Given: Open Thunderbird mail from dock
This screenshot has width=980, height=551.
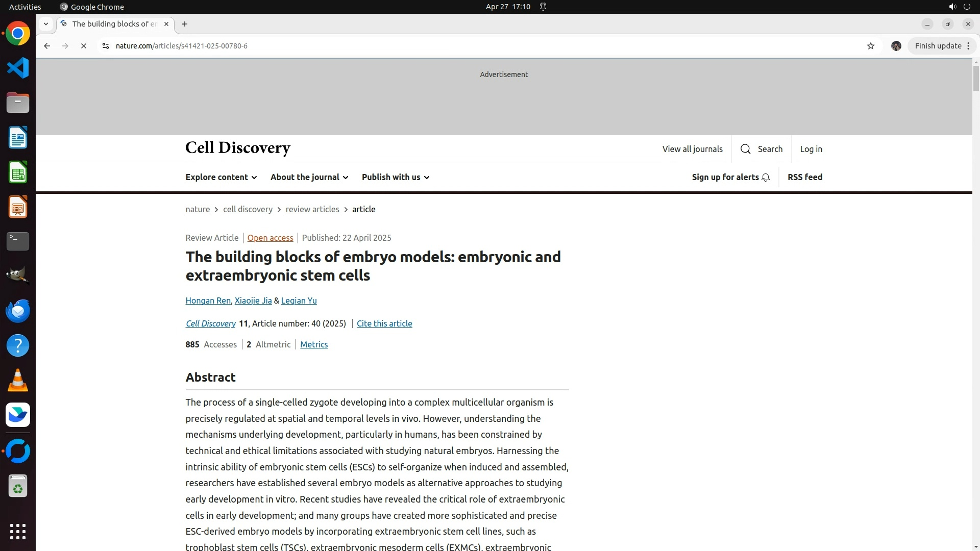Looking at the screenshot, I should [x=18, y=311].
